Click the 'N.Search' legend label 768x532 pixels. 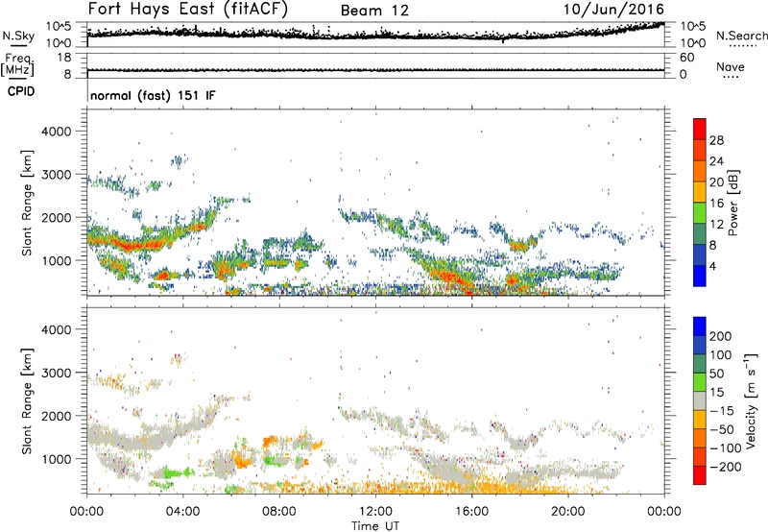742,36
